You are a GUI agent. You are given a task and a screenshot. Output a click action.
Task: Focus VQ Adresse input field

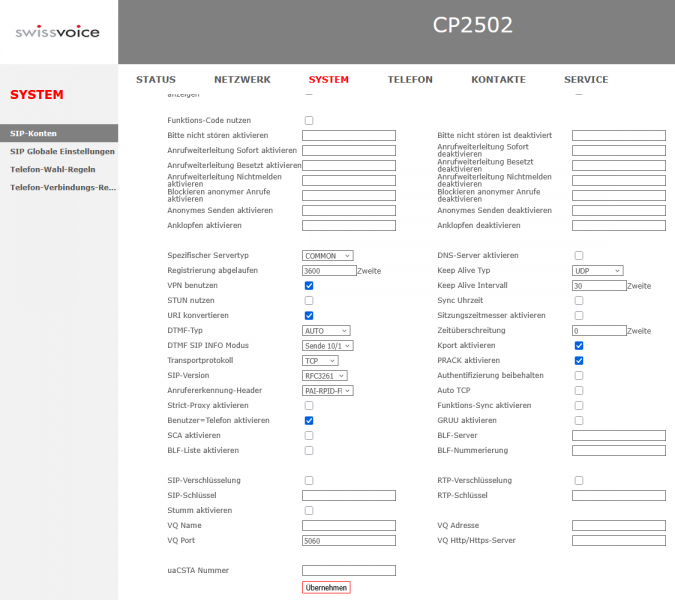[619, 526]
